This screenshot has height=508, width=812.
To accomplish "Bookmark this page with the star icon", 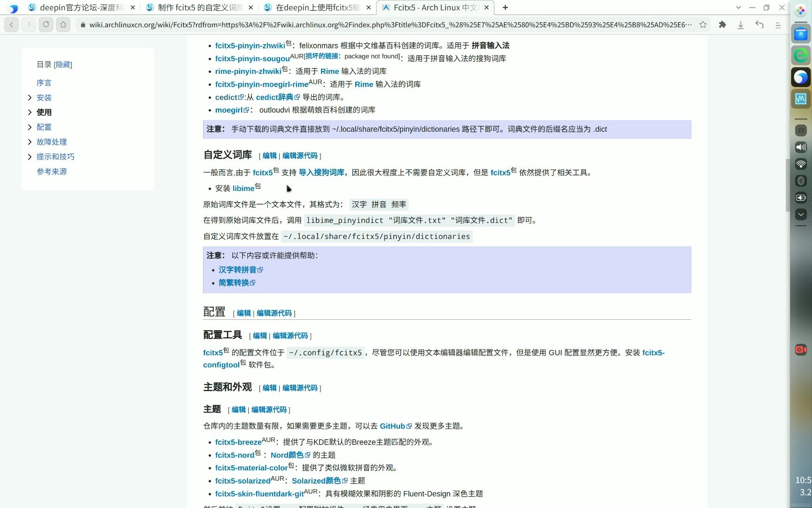I will tap(703, 24).
